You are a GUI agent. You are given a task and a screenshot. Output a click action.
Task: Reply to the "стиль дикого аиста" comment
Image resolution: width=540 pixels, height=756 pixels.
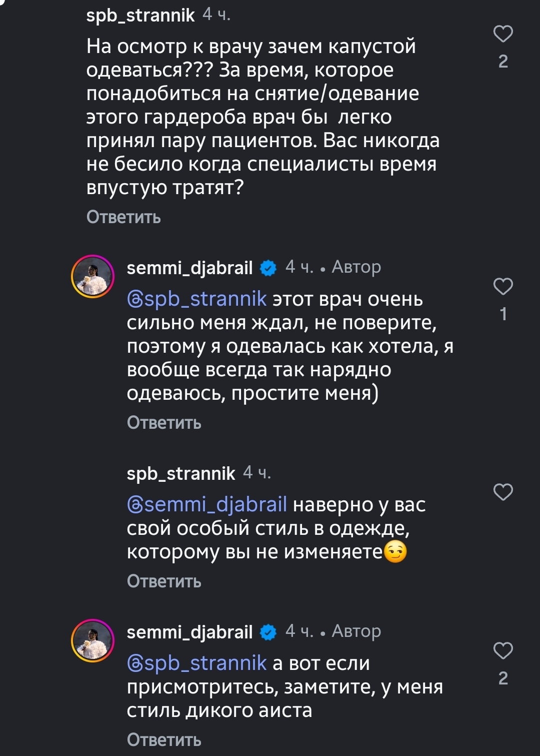coord(164,740)
